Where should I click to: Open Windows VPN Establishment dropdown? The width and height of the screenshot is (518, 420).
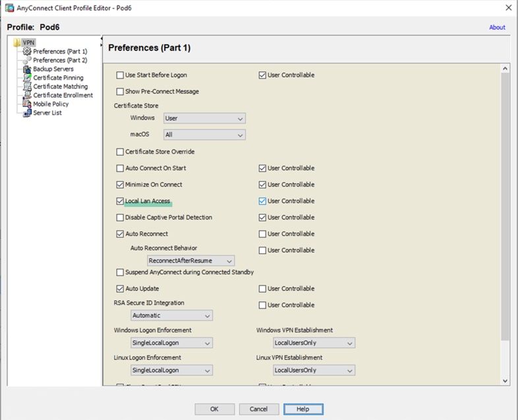[x=314, y=343]
